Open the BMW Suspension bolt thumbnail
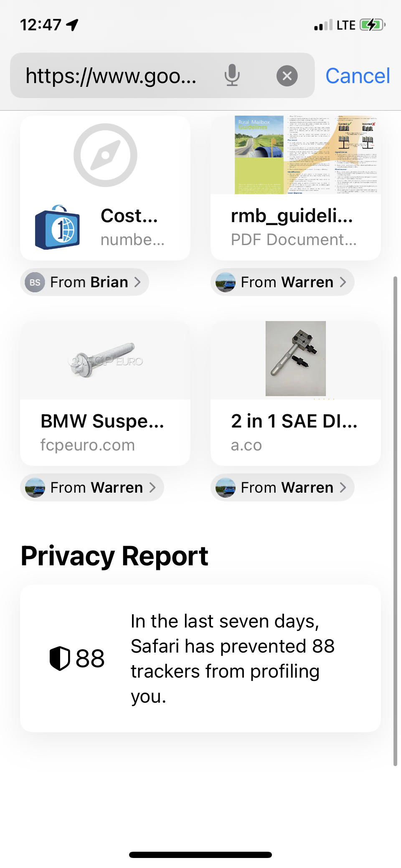401x868 pixels. pyautogui.click(x=105, y=360)
